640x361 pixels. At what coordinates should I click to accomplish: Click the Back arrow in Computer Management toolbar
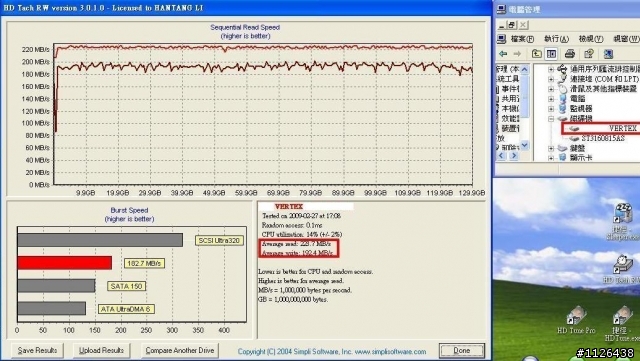coord(503,54)
